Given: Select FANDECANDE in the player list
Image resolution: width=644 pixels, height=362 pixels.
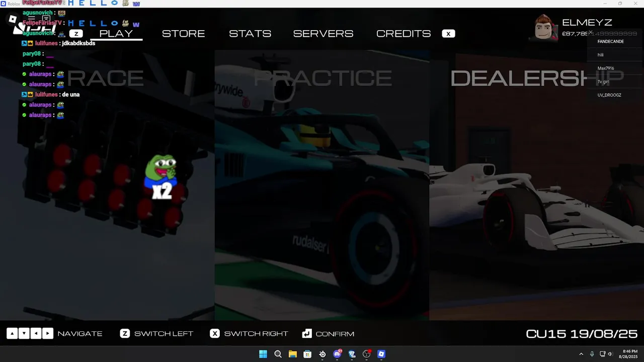Looking at the screenshot, I should (x=615, y=41).
